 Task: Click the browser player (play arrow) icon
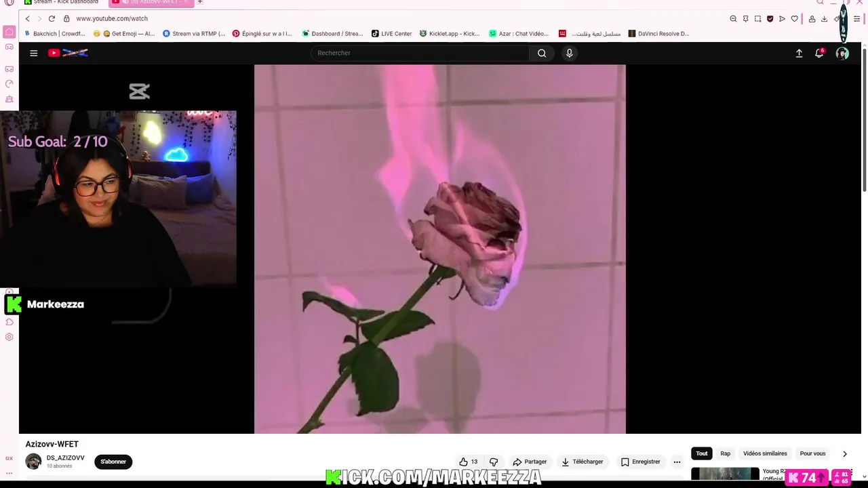[x=782, y=19]
